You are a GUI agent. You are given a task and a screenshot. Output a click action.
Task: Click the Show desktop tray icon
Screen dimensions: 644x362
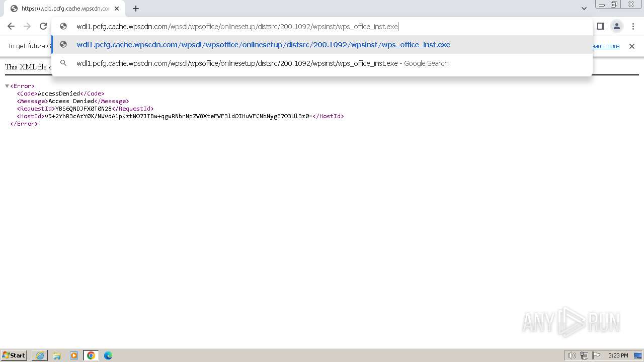tap(638, 355)
